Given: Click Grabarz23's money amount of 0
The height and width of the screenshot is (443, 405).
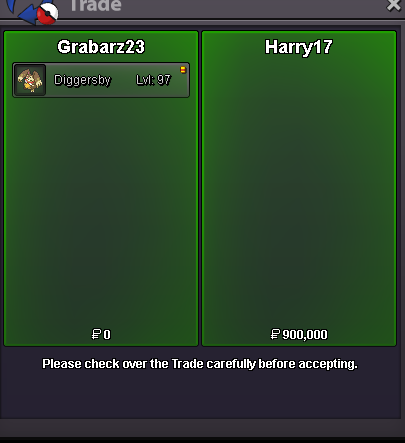Looking at the screenshot, I should (x=107, y=334).
